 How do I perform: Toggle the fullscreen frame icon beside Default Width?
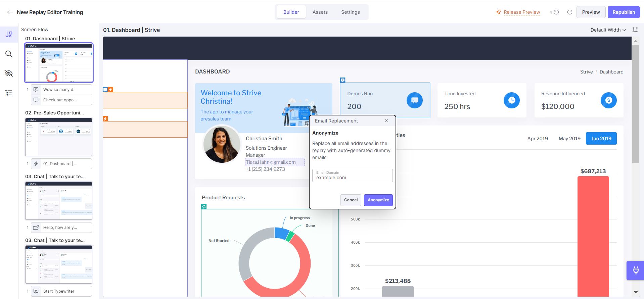pyautogui.click(x=635, y=30)
